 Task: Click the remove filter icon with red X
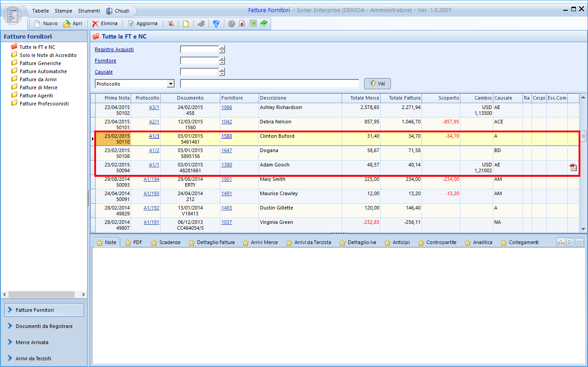[x=171, y=24]
